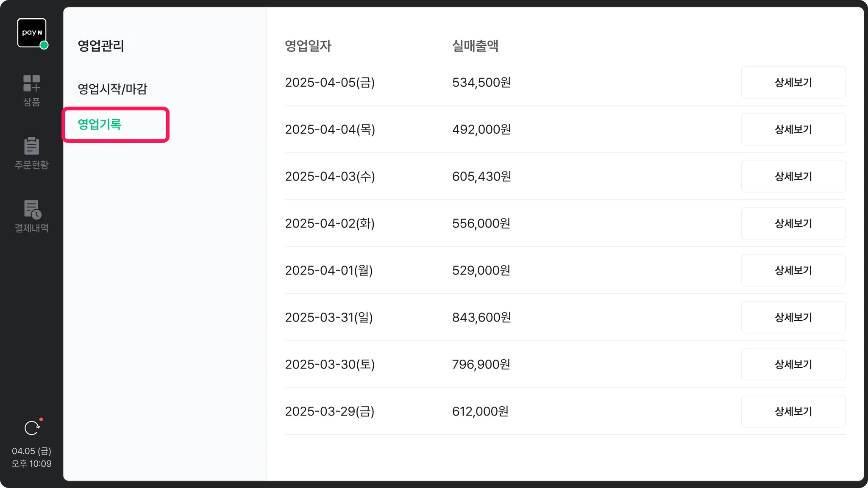Select the 843,600원 sales amount
The height and width of the screenshot is (488, 868).
(481, 317)
